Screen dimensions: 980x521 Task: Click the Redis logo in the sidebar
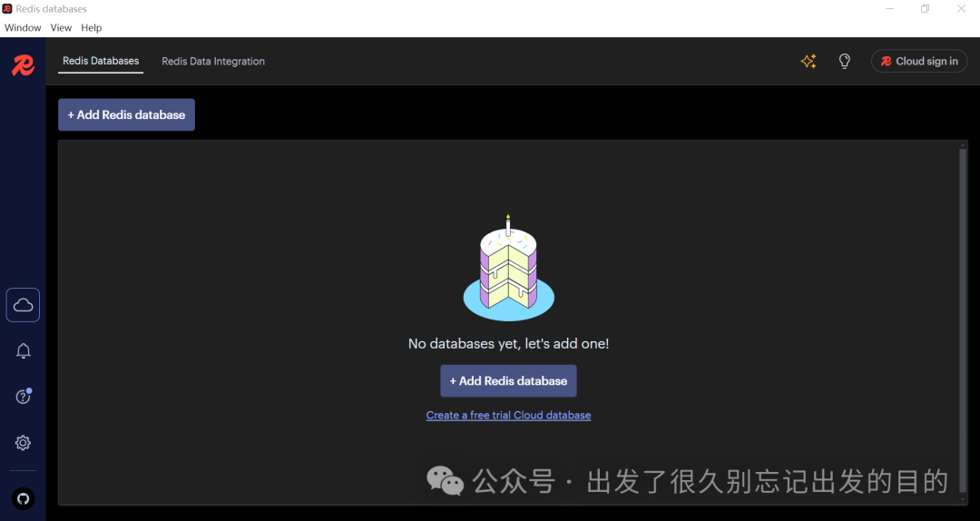point(23,65)
